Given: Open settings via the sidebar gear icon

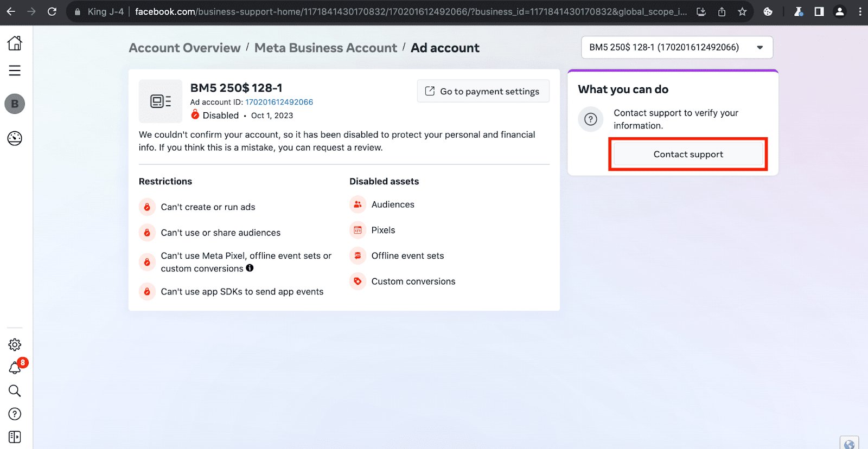Looking at the screenshot, I should (15, 344).
